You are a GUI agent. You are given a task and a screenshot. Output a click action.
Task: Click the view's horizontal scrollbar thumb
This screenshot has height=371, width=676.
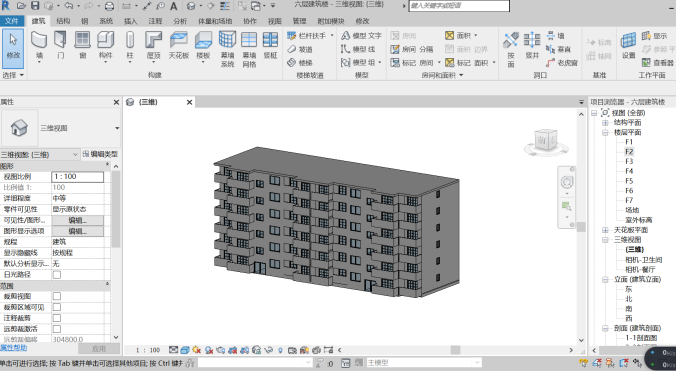[x=455, y=350]
